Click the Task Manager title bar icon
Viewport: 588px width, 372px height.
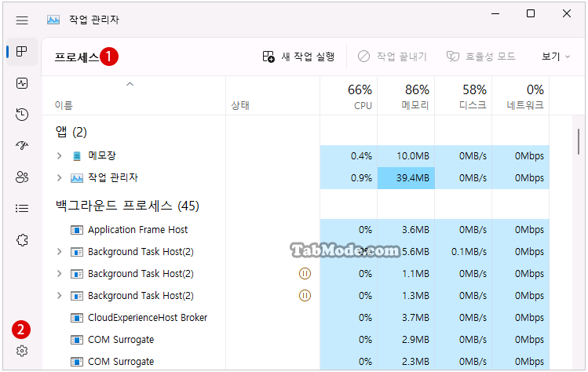(x=53, y=20)
